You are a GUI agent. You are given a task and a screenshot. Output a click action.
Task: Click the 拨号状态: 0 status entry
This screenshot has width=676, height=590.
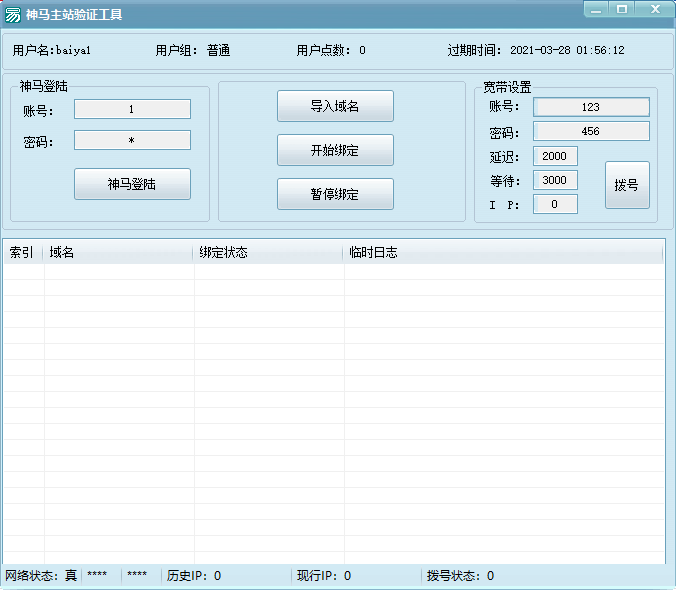tap(460, 576)
